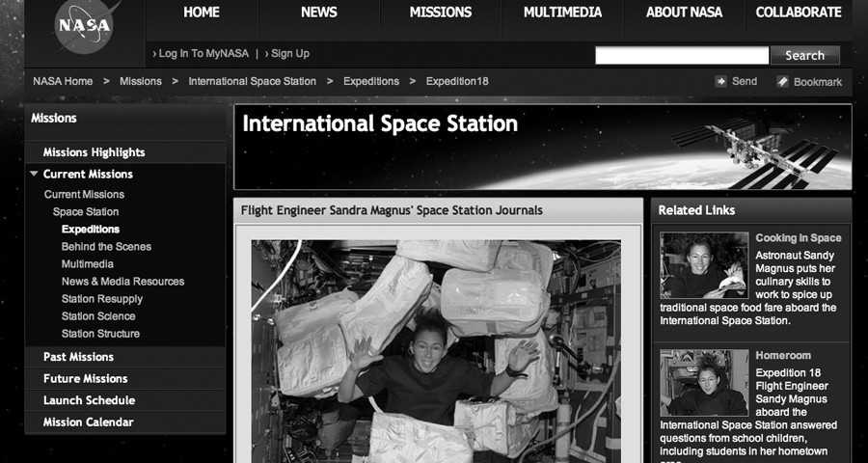This screenshot has width=868, height=463.
Task: Expand Past Missions section
Action: [x=79, y=357]
